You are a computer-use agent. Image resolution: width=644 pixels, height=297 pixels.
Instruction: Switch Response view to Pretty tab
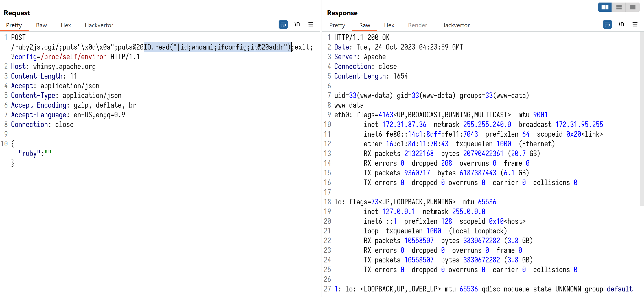[337, 25]
